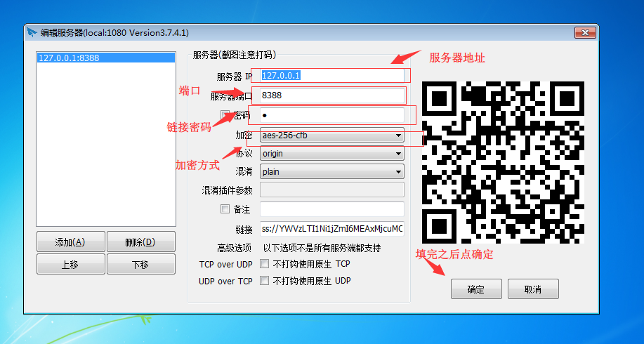Click the paper plane app icon in title bar
644x344 pixels.
click(32, 32)
